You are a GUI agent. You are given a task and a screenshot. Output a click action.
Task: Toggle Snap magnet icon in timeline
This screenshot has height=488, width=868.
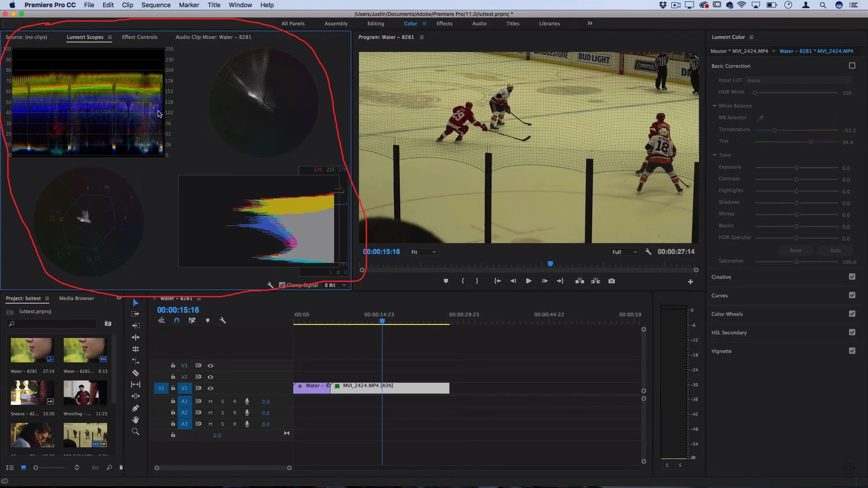click(x=177, y=320)
